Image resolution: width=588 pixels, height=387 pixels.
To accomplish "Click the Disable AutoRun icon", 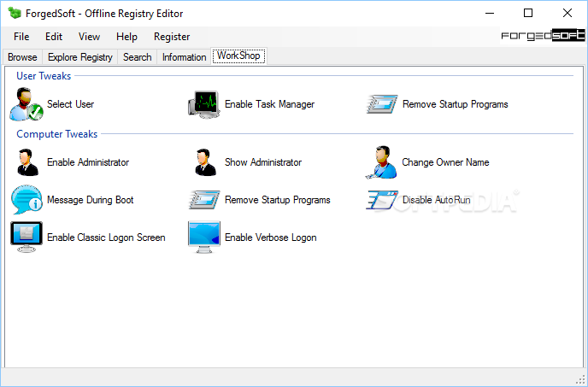I will [x=382, y=200].
